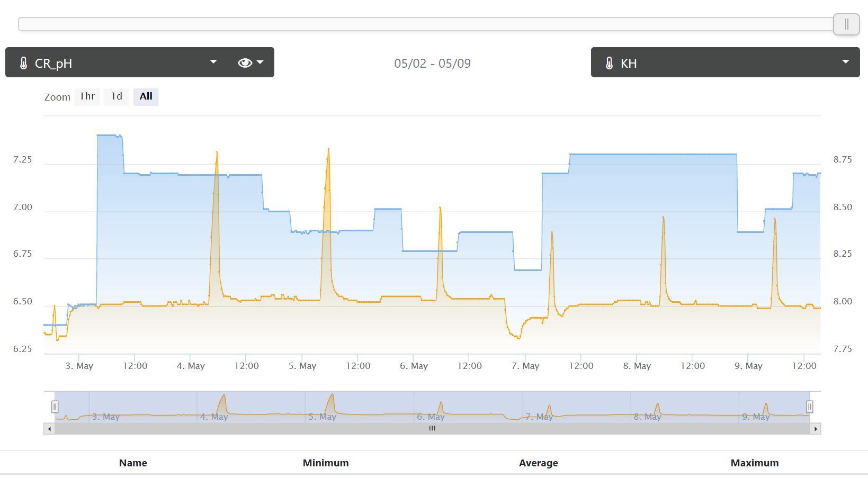Expand the CR_pH probe dropdown arrow
This screenshot has width=868, height=478.
213,62
